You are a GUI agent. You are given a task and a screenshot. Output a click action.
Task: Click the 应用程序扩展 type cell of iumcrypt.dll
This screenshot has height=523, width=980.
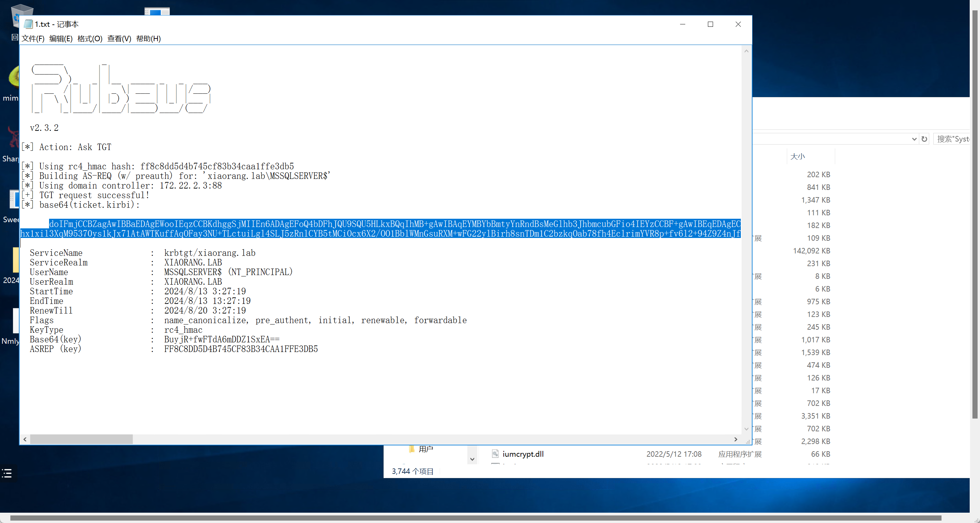[x=740, y=454]
